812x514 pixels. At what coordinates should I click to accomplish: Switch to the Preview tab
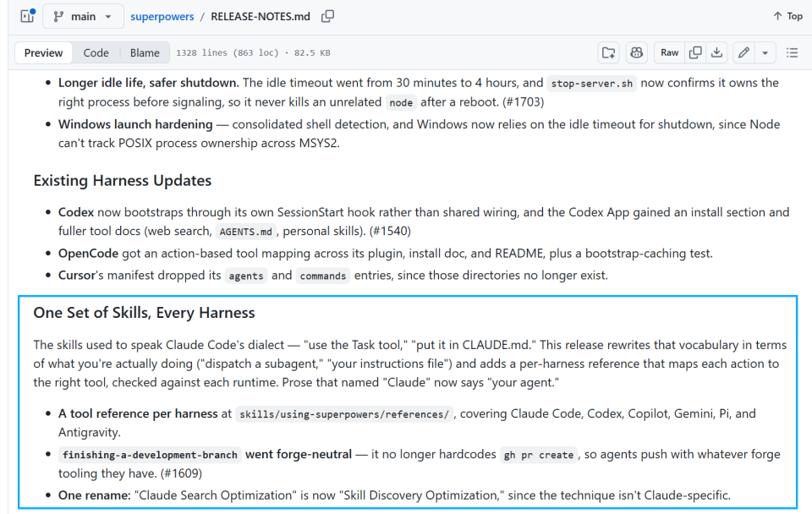(43, 52)
